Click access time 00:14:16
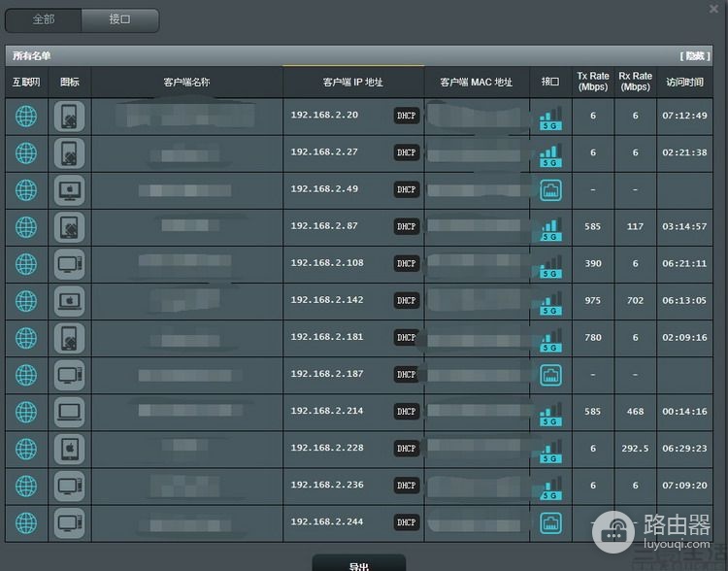This screenshot has height=571, width=728. tap(685, 412)
